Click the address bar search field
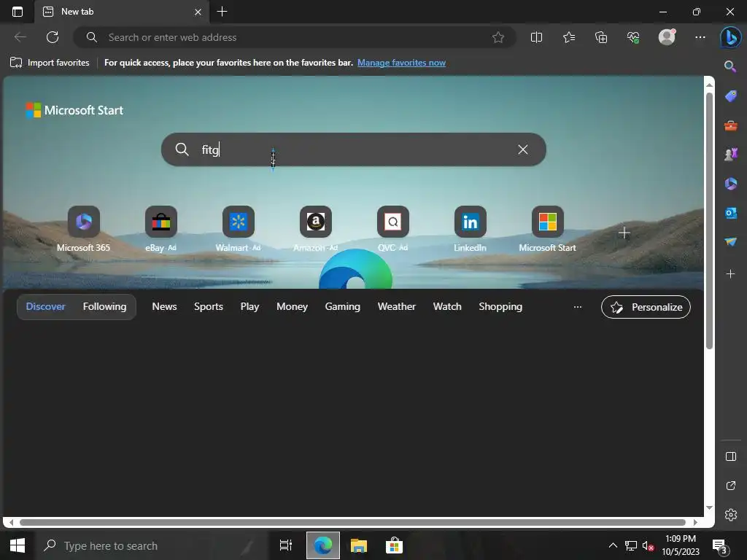Image resolution: width=747 pixels, height=560 pixels. (295, 37)
